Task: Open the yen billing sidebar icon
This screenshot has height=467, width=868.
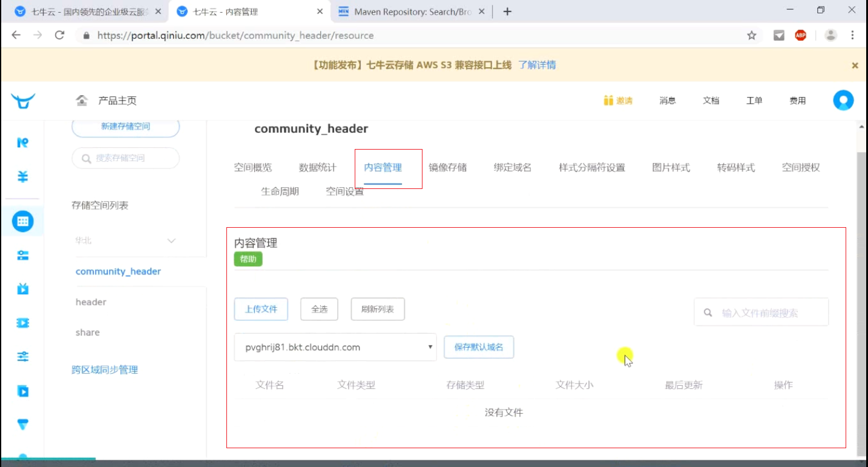Action: (23, 177)
